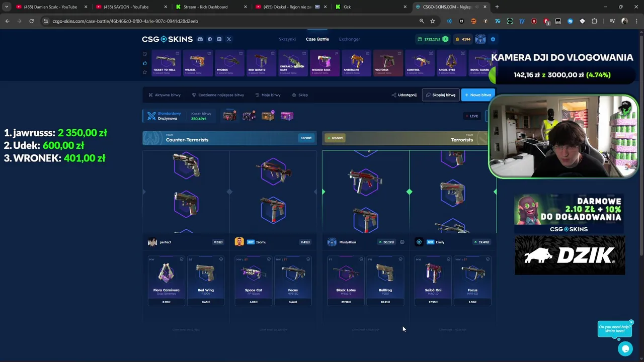Click the shield icon on Space Cat card
The image size is (644, 362).
point(269,259)
